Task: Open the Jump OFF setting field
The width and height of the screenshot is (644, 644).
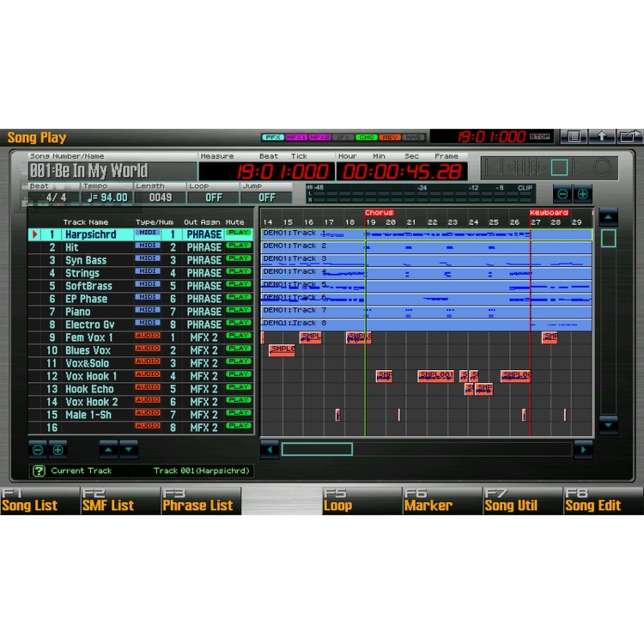Action: pos(266,197)
